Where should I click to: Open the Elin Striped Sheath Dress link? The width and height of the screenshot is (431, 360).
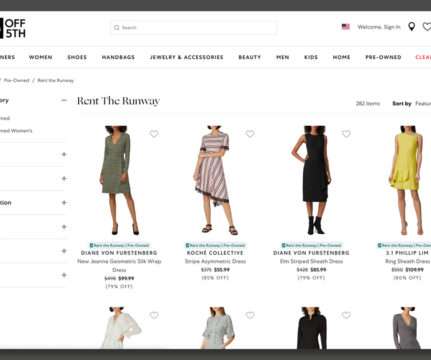[311, 261]
